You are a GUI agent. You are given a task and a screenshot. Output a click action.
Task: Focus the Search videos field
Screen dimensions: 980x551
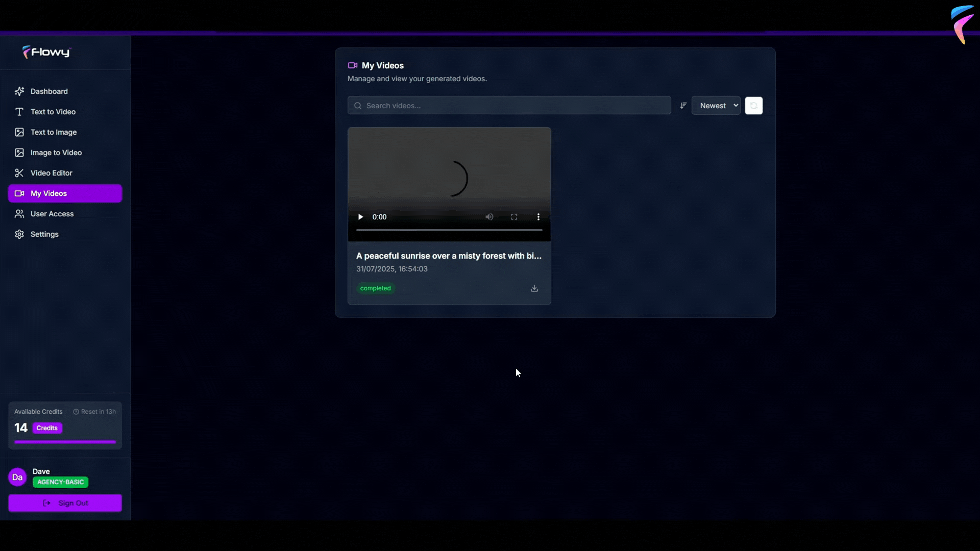510,106
